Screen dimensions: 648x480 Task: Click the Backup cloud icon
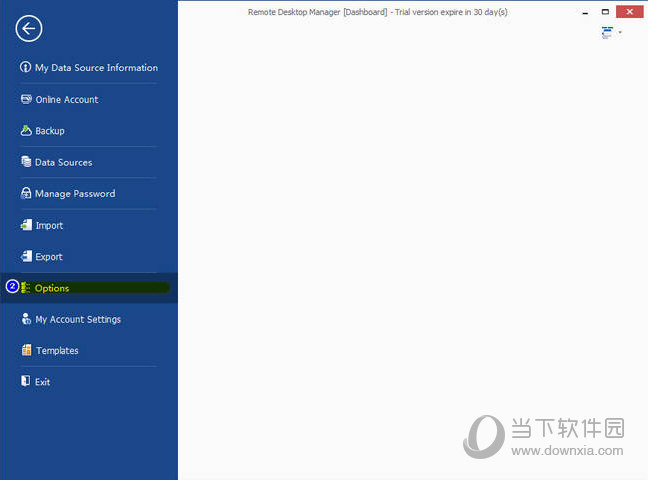[x=26, y=131]
